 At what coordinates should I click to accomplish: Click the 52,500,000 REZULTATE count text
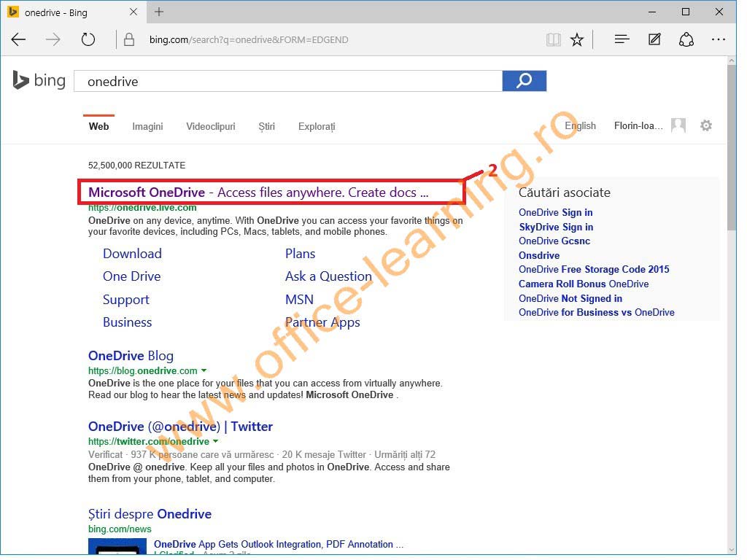(x=136, y=166)
